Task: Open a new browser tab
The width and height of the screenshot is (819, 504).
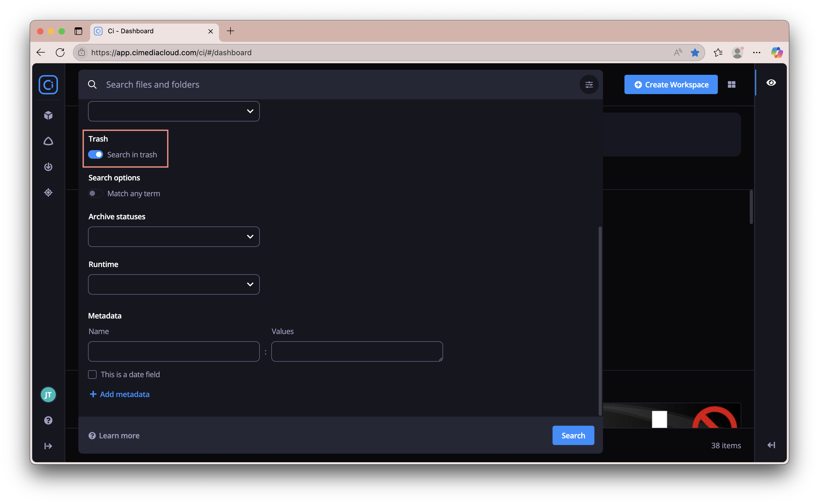Action: 230,31
